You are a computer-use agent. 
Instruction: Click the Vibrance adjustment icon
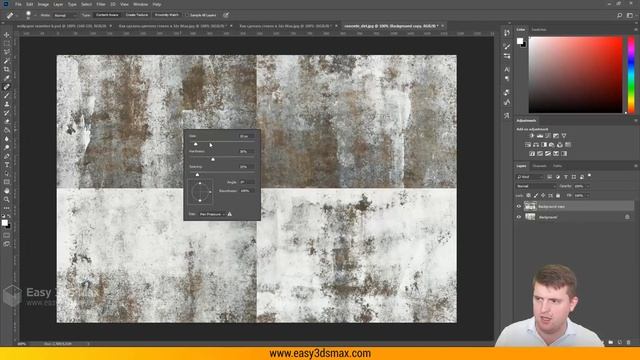pos(564,136)
